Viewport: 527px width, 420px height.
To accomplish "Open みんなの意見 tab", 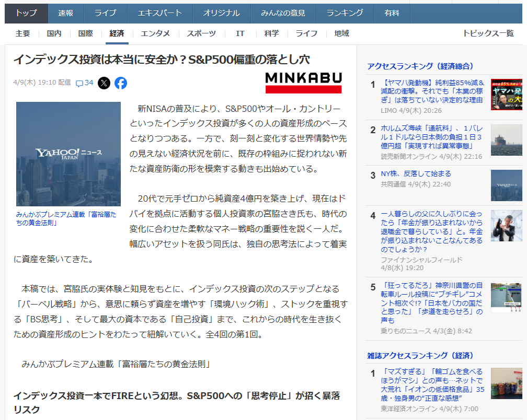I will point(283,13).
